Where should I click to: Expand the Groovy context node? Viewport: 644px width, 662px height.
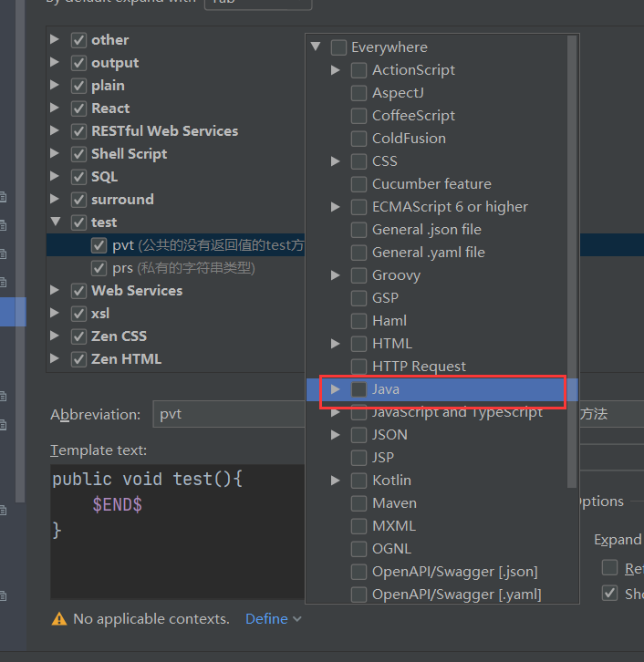(336, 275)
